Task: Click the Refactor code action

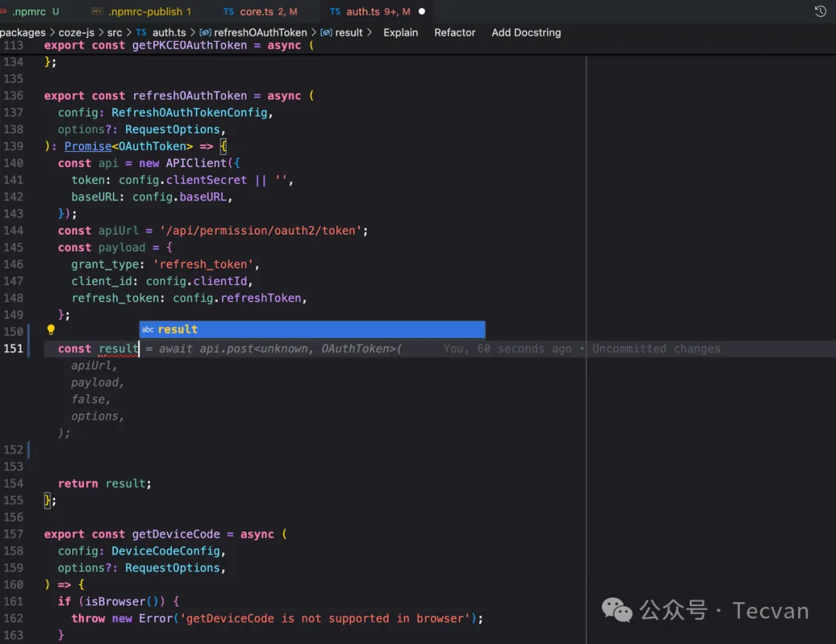Action: (454, 33)
